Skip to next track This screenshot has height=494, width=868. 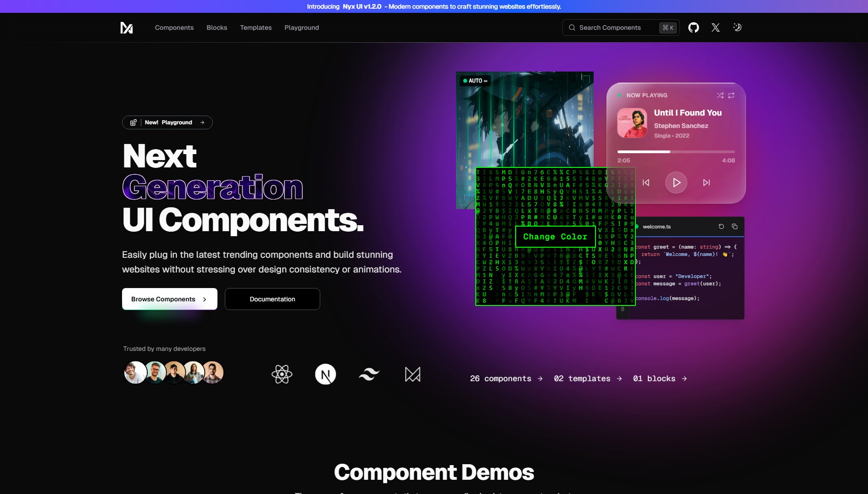(707, 183)
